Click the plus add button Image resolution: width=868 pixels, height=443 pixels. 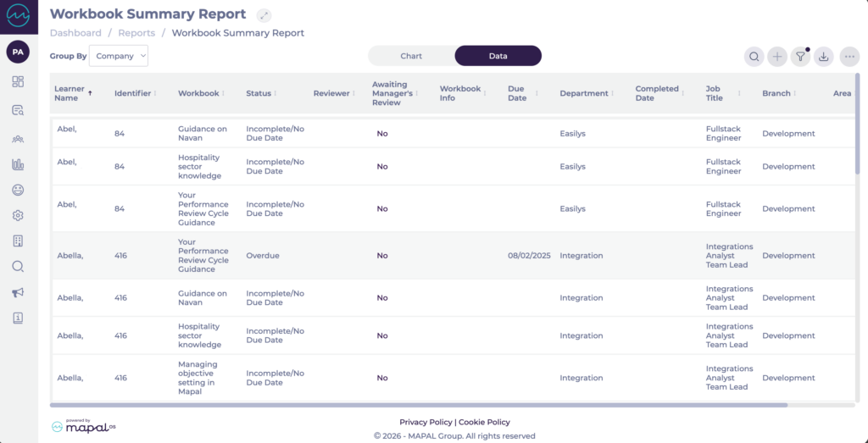(x=777, y=57)
